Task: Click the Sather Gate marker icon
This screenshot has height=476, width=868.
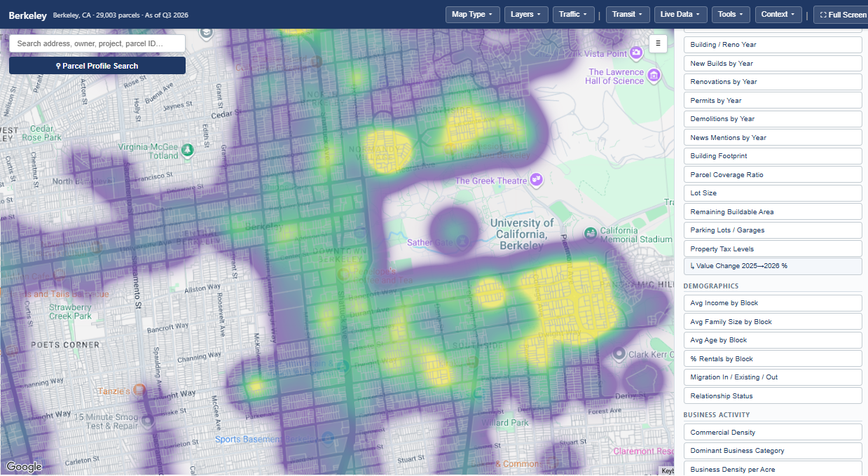Action: pyautogui.click(x=463, y=241)
